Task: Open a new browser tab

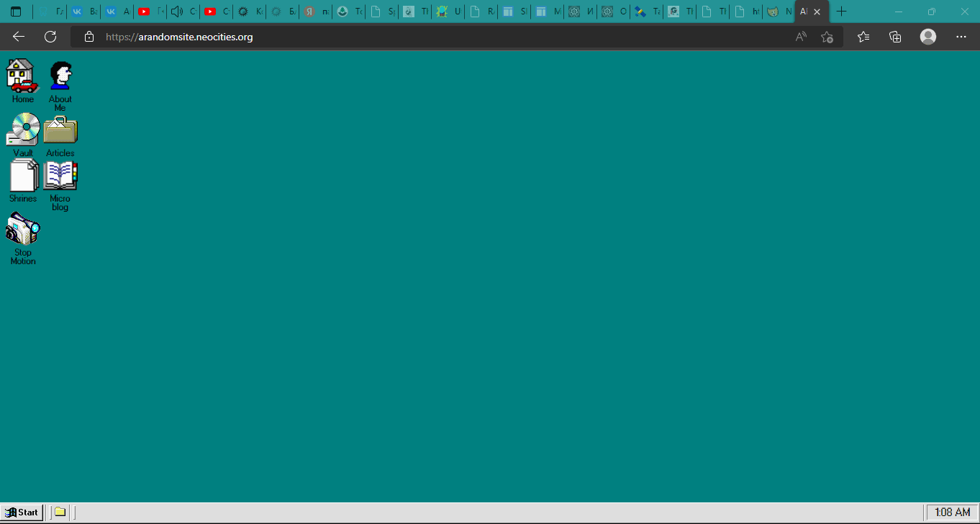Action: point(842,12)
